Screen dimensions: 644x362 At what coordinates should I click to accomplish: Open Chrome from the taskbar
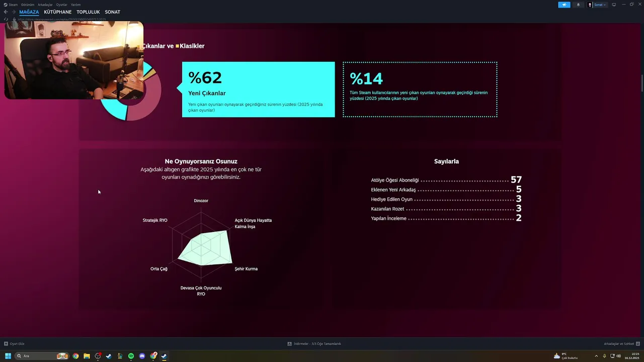pos(75,356)
